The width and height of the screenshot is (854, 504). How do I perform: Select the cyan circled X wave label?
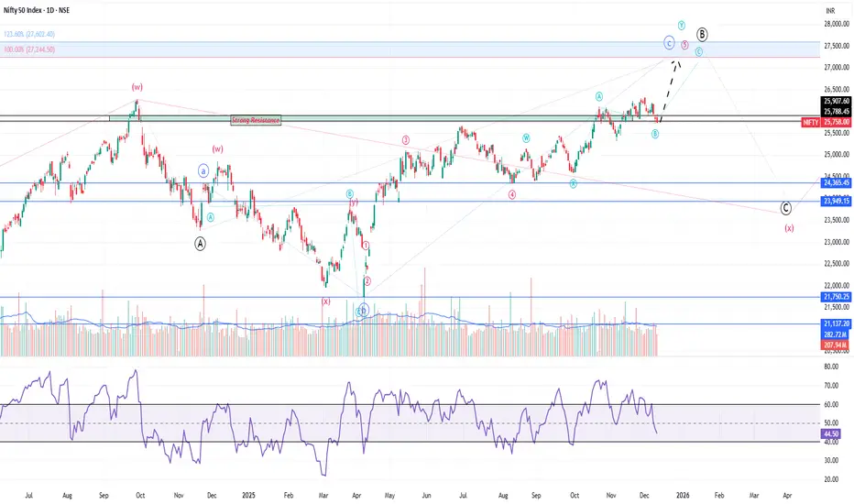(x=573, y=184)
